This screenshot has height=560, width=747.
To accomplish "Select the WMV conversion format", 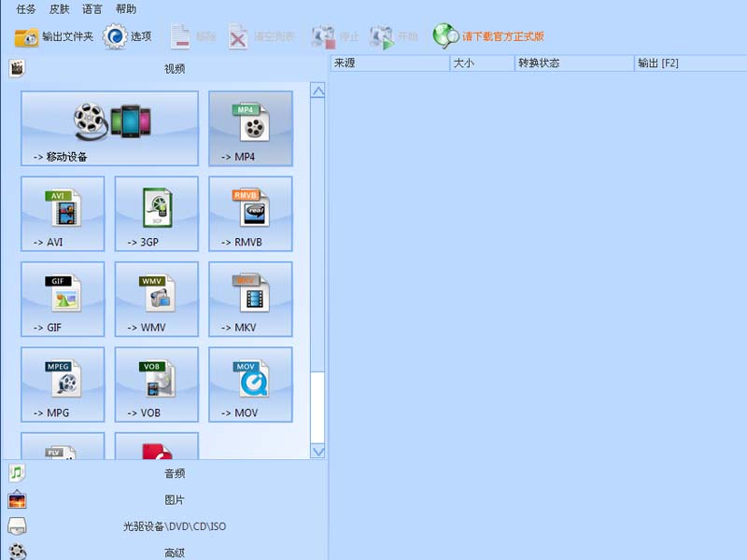I will click(x=155, y=299).
